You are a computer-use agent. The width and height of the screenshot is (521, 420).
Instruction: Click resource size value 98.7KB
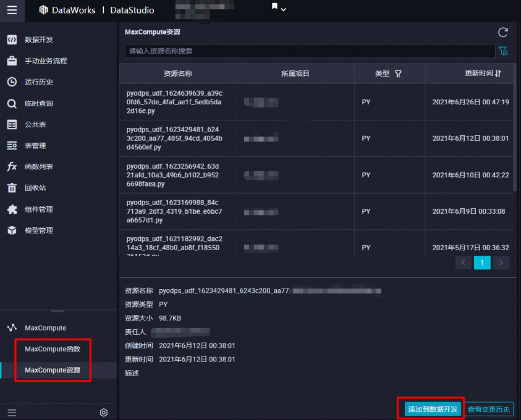(170, 318)
